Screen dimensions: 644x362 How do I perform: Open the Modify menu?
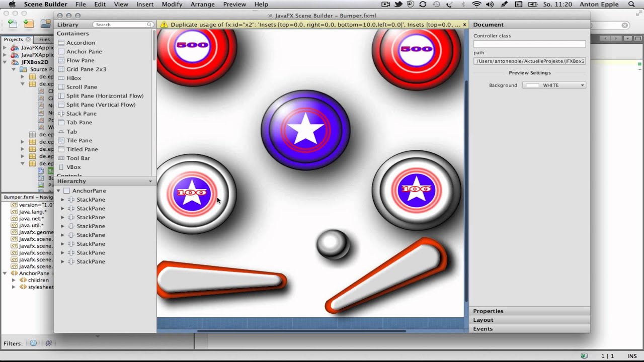(172, 5)
